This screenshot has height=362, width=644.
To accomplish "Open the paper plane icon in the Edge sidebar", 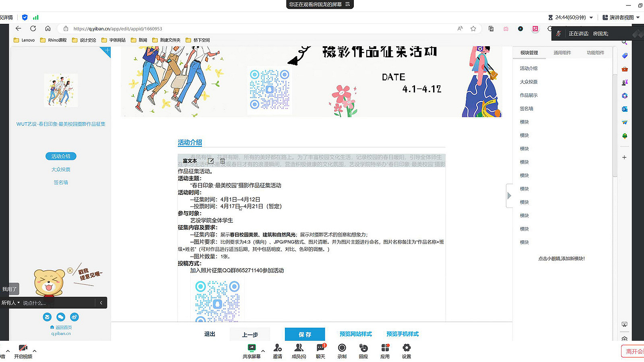I will click(x=625, y=122).
